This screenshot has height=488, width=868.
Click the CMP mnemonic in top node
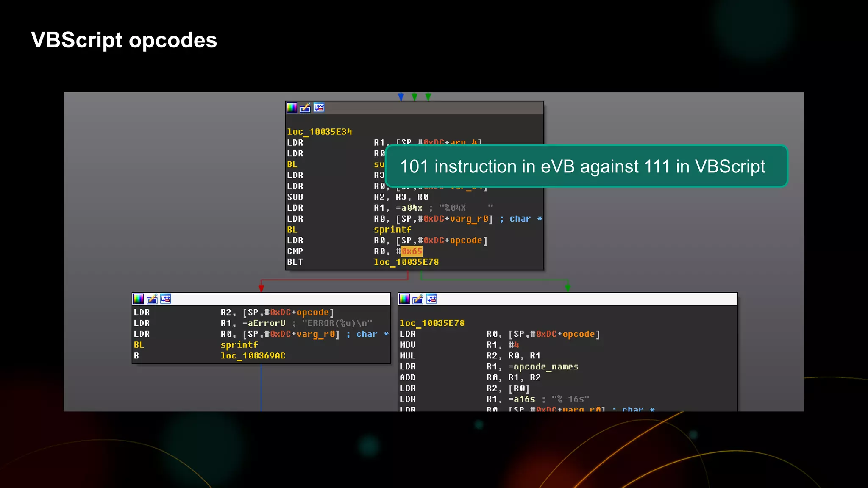click(x=295, y=251)
